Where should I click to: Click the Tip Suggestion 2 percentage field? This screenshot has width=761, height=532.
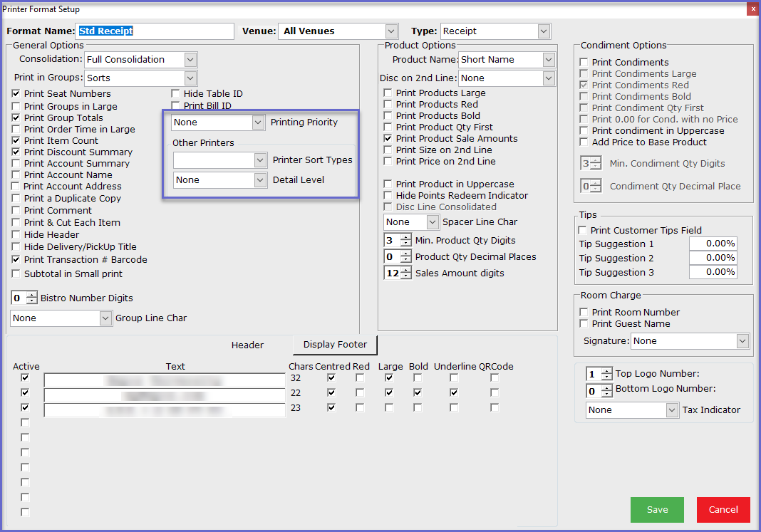coord(713,258)
